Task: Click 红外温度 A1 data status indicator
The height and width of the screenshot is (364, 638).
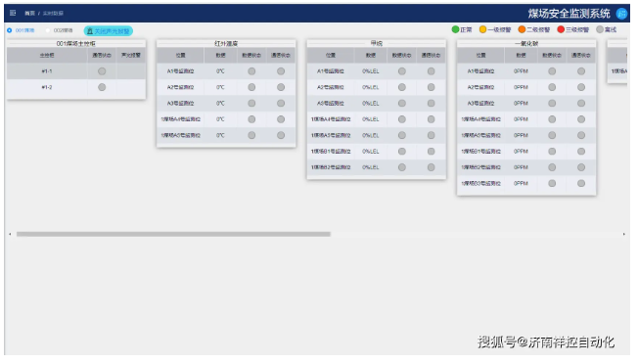Action: click(251, 71)
